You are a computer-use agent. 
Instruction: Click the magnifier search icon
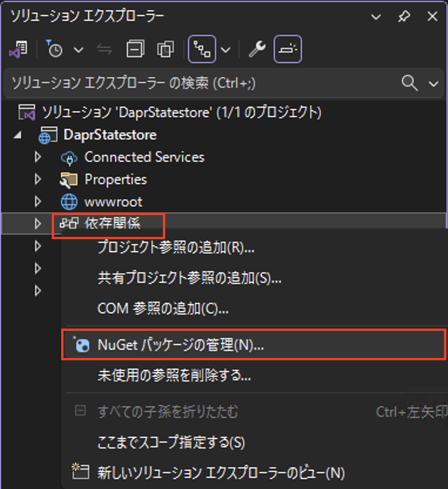(409, 83)
